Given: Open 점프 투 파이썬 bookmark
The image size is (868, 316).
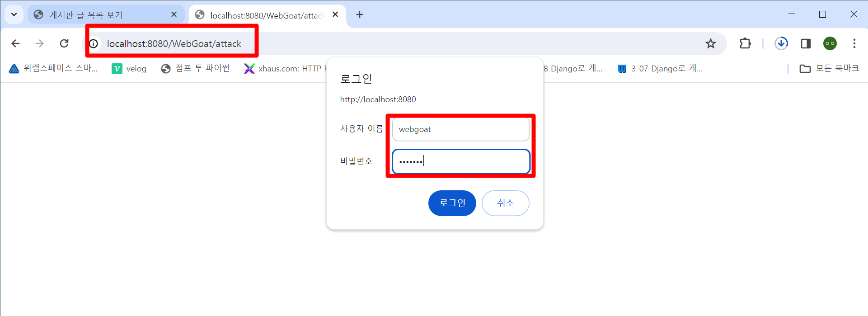Looking at the screenshot, I should click(x=195, y=68).
